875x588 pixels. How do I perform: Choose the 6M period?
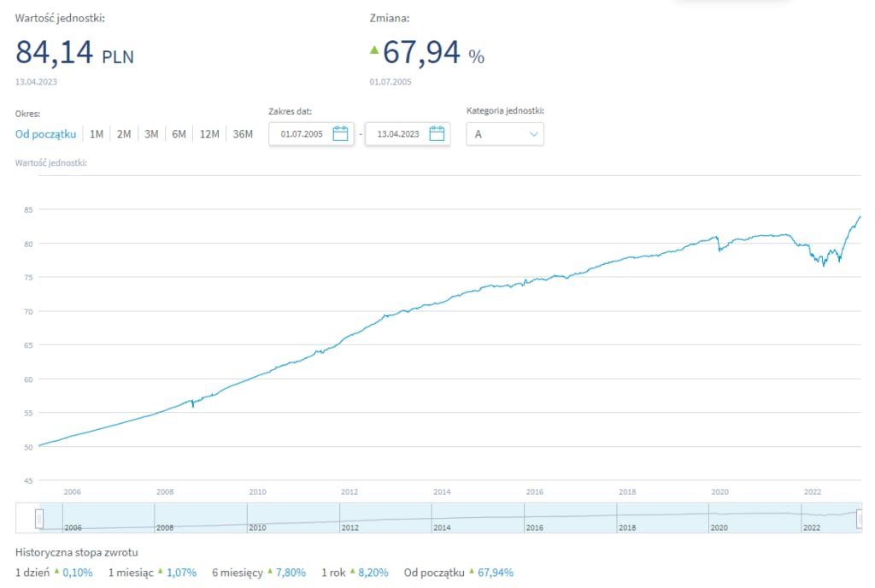(179, 134)
